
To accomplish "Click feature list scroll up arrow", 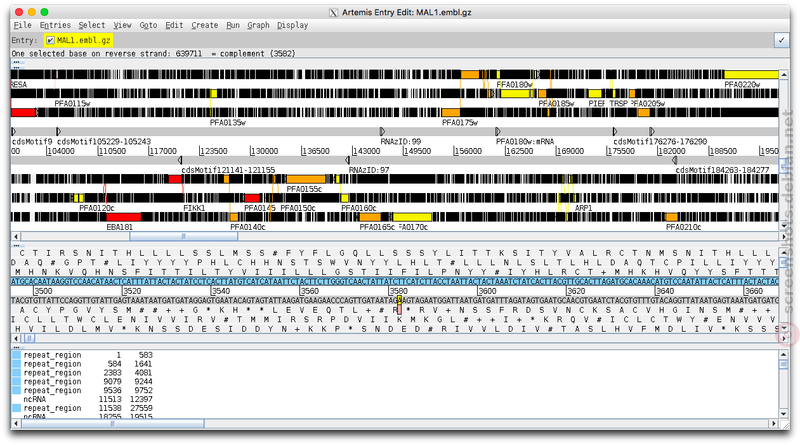I will point(784,354).
